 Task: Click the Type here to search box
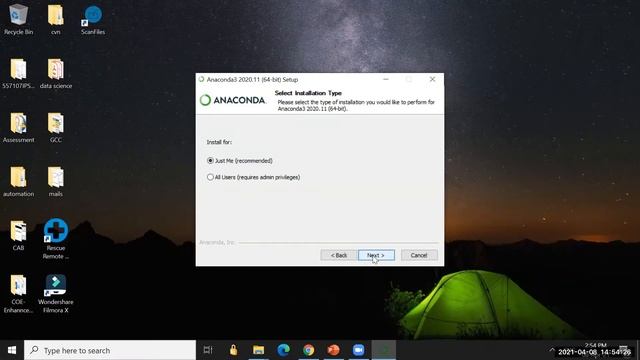110,350
